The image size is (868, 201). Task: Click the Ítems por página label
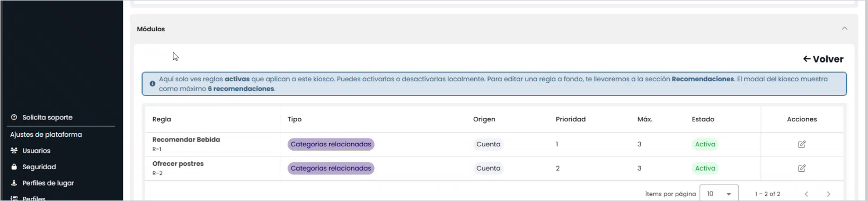tap(670, 194)
